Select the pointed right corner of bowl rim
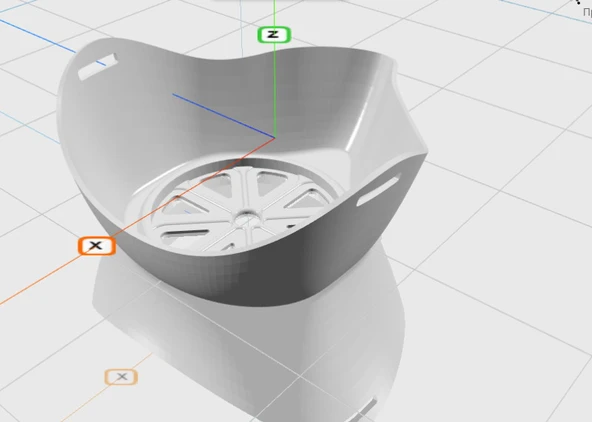592x422 pixels. click(x=424, y=151)
